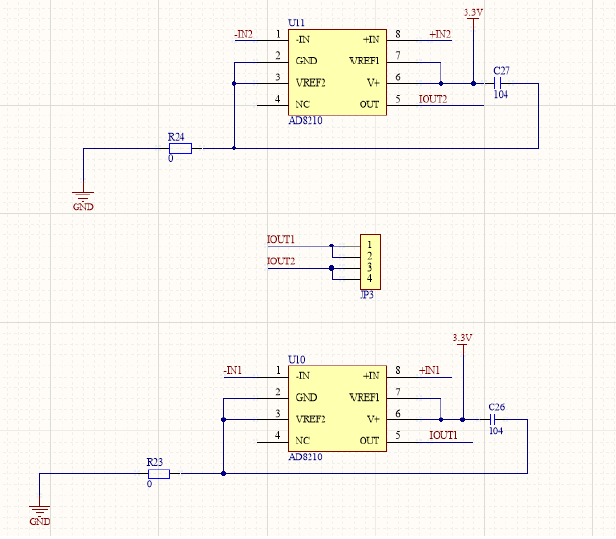Image resolution: width=616 pixels, height=539 pixels.
Task: Click the 104 value under C27
Action: tap(500, 95)
